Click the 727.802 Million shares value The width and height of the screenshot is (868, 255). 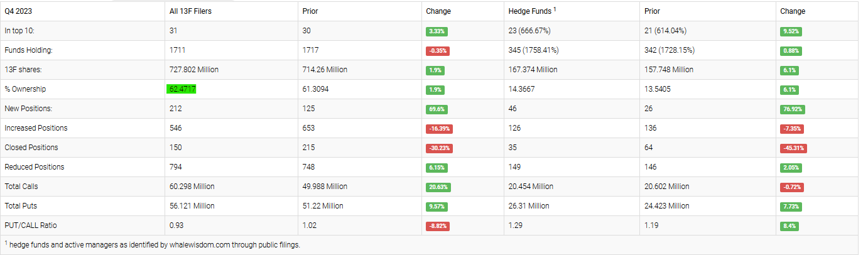tap(194, 70)
